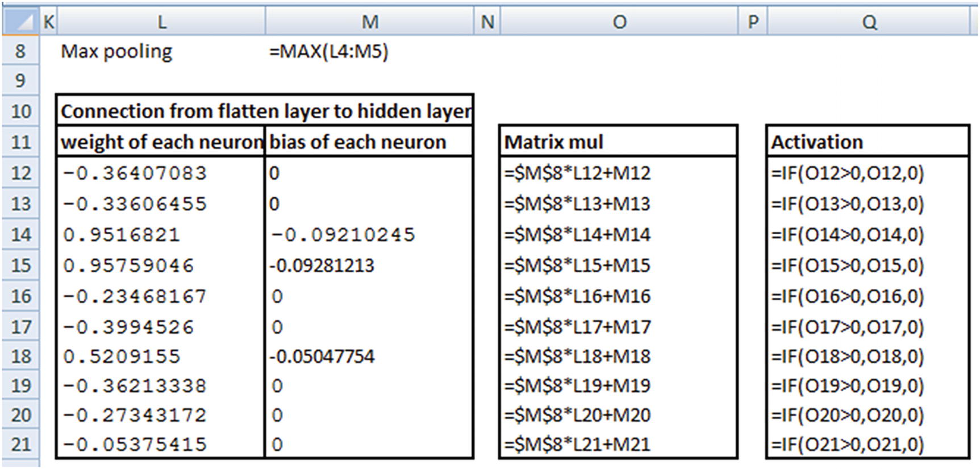Screen dimensions: 980x469
Task: Select column M header
Action: pyautogui.click(x=370, y=22)
